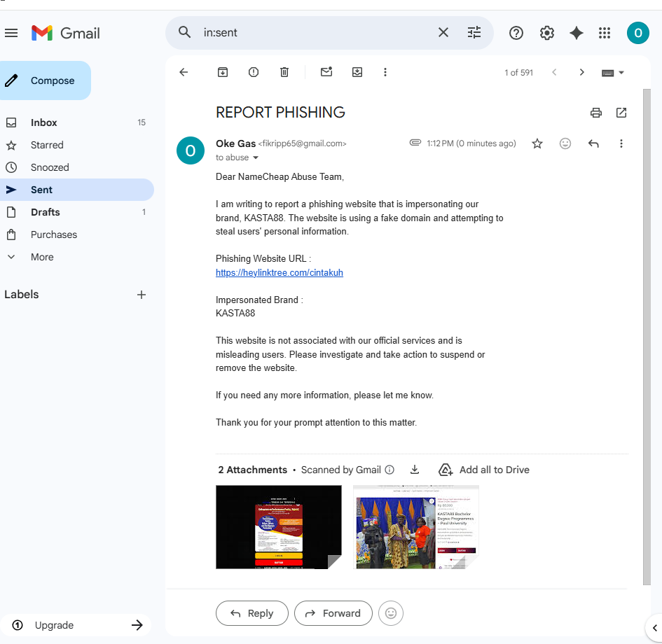Show recipient details dropdown arrow

tap(256, 157)
